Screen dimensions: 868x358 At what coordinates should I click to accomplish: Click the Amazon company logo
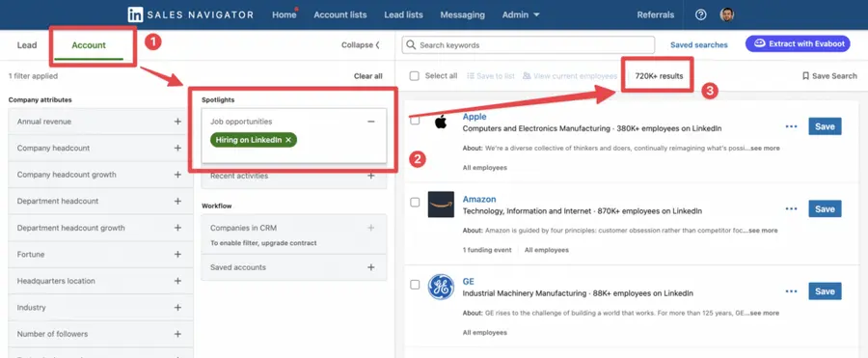[441, 205]
